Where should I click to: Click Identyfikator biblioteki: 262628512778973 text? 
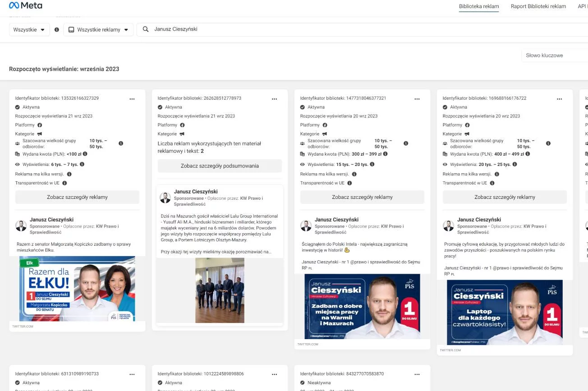(199, 98)
